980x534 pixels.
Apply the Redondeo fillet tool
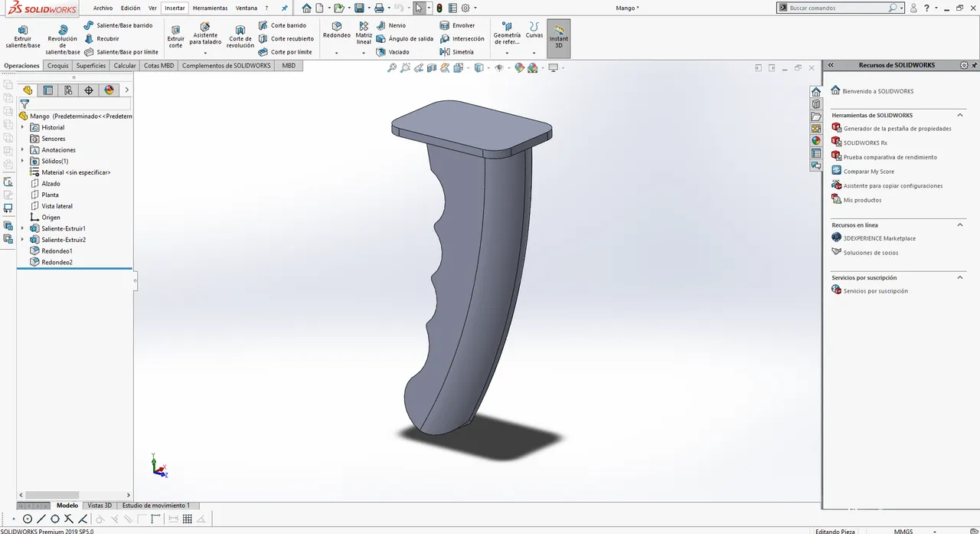(x=337, y=31)
